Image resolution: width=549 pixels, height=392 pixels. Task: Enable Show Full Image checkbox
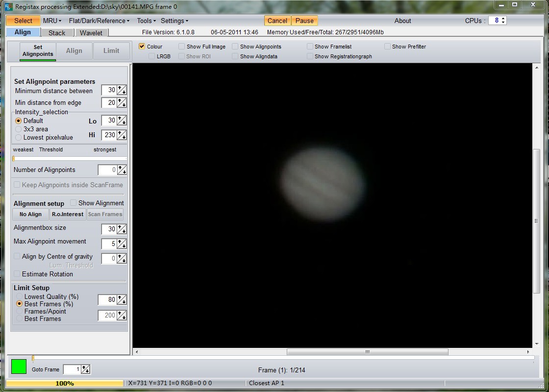click(181, 47)
